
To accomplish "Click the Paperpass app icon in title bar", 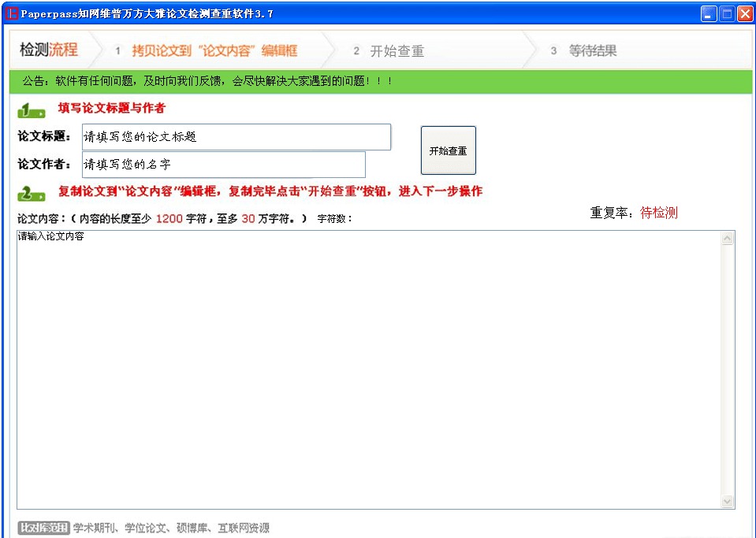I will tap(11, 13).
